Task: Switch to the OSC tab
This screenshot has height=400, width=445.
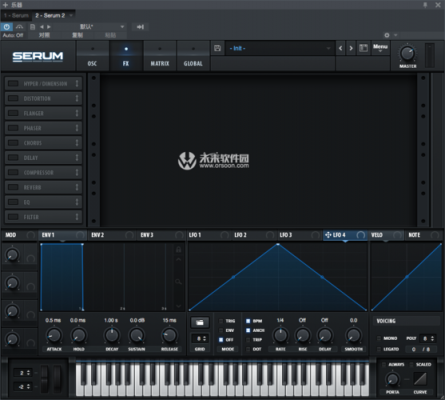Action: (x=93, y=56)
